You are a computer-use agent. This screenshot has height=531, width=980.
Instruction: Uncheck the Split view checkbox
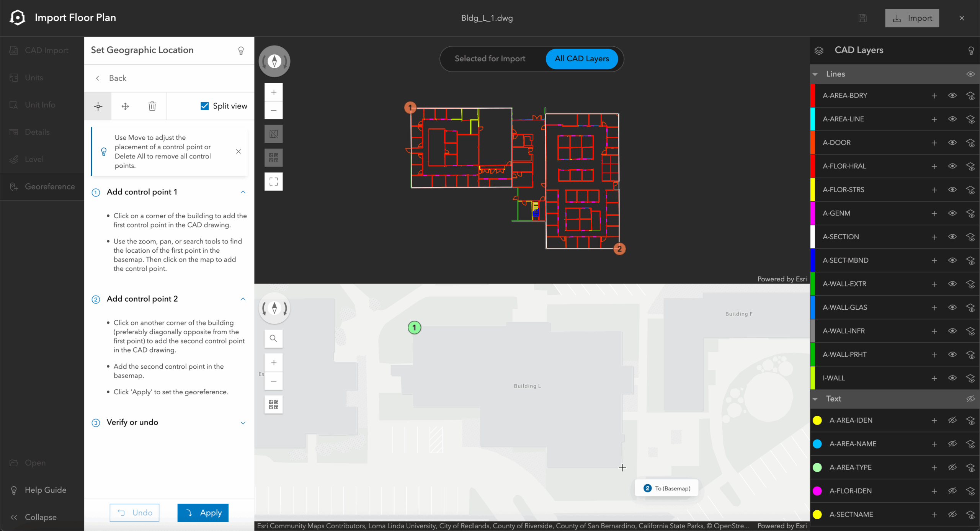205,106
